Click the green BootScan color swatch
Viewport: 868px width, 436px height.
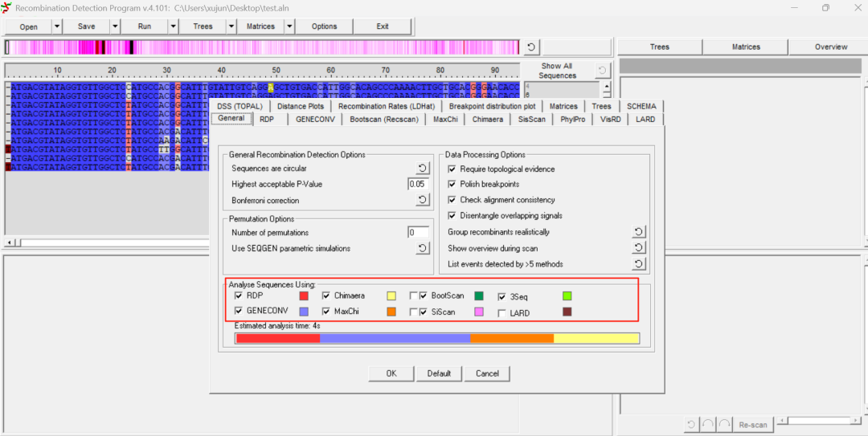click(479, 295)
